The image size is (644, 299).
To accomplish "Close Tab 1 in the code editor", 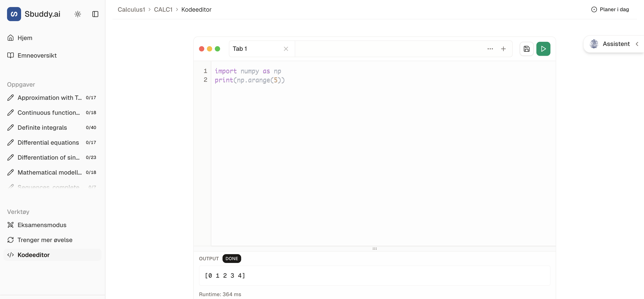I will pyautogui.click(x=286, y=49).
